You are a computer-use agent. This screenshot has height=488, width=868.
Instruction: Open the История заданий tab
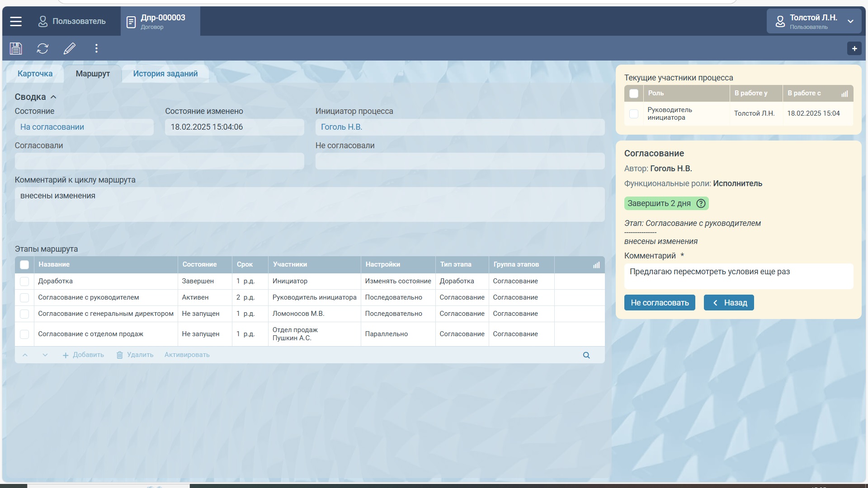165,74
